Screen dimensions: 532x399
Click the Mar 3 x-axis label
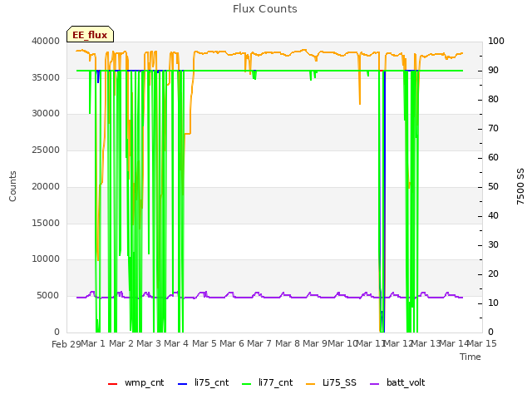(x=149, y=343)
